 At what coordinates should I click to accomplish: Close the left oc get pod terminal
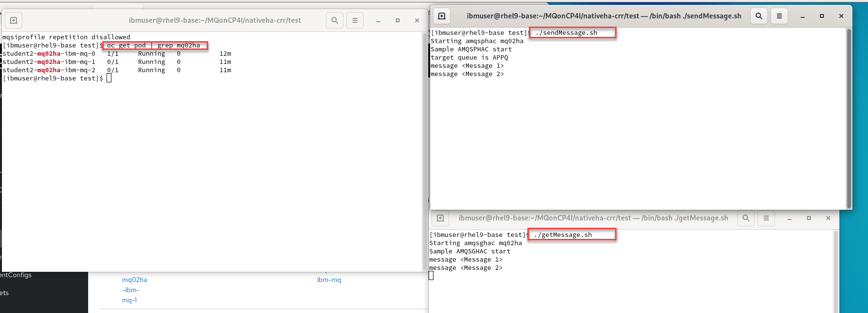pos(417,20)
